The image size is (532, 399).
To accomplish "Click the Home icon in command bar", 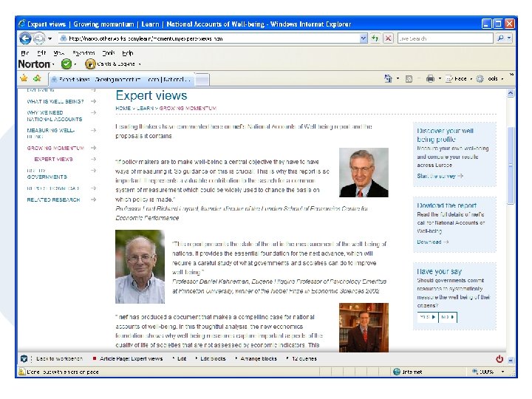I will (x=388, y=79).
